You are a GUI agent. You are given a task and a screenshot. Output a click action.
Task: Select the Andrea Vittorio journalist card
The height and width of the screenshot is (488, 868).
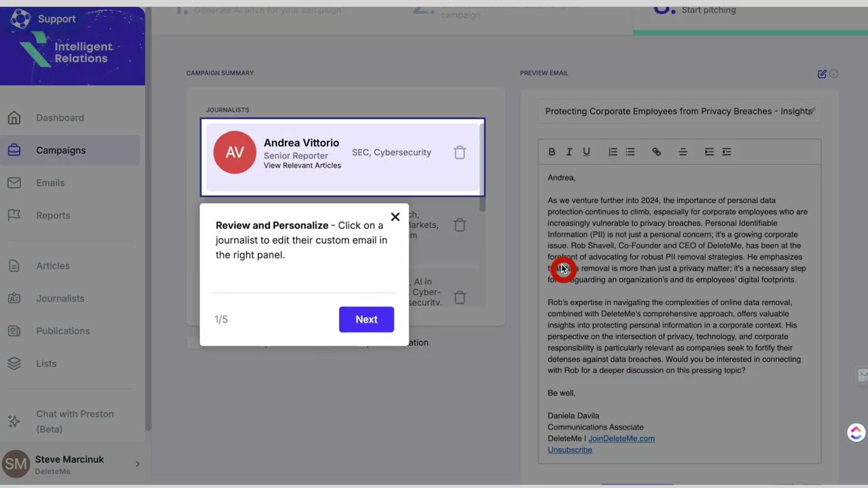[x=342, y=157]
